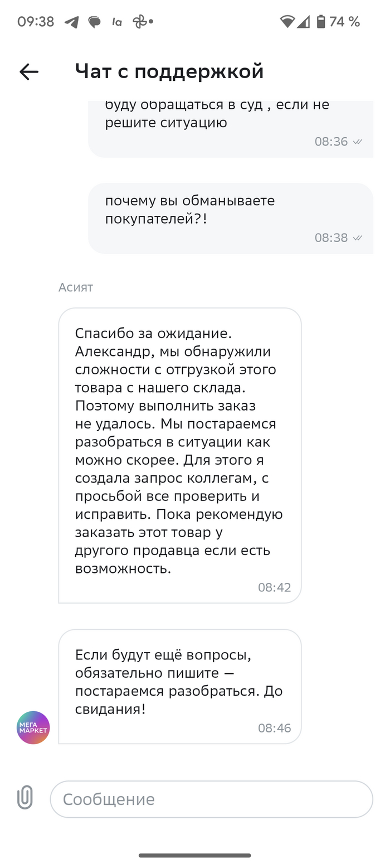Tap the sender name Асият
Screen dimensions: 390x868
coord(76,287)
